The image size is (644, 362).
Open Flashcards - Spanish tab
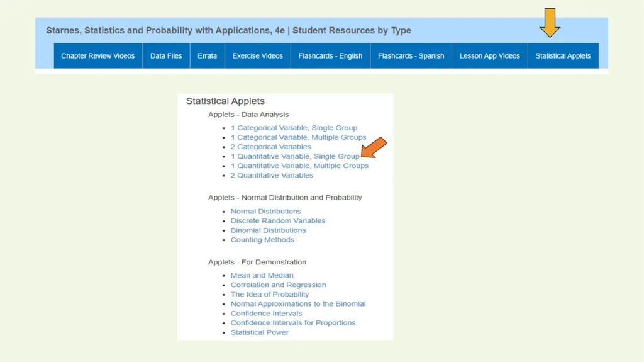(411, 55)
